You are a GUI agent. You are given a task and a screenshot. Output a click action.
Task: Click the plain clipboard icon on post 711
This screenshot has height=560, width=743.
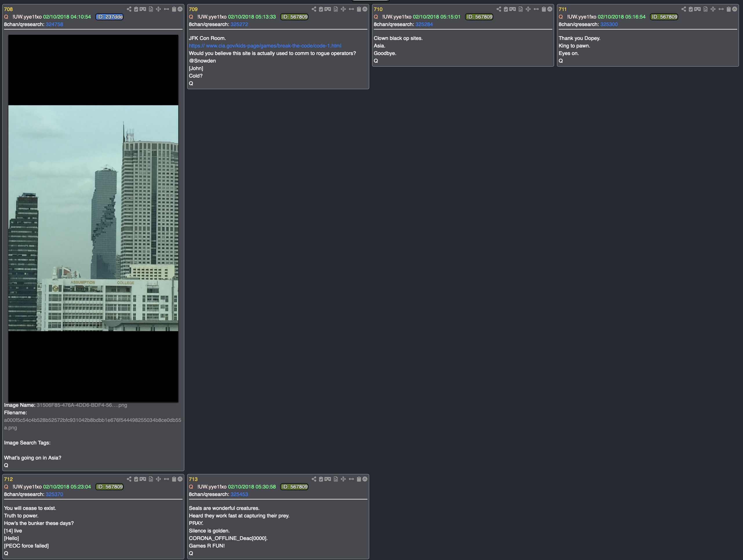click(x=729, y=9)
